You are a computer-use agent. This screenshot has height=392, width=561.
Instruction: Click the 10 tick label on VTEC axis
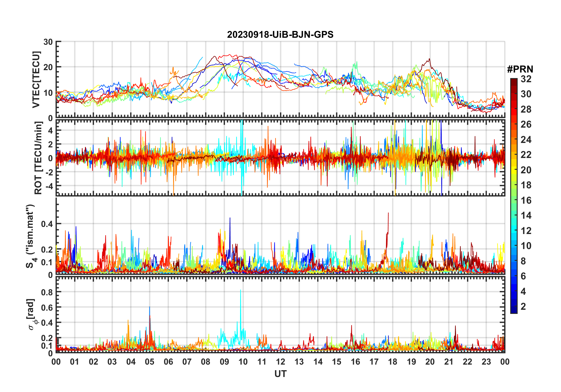[48, 93]
